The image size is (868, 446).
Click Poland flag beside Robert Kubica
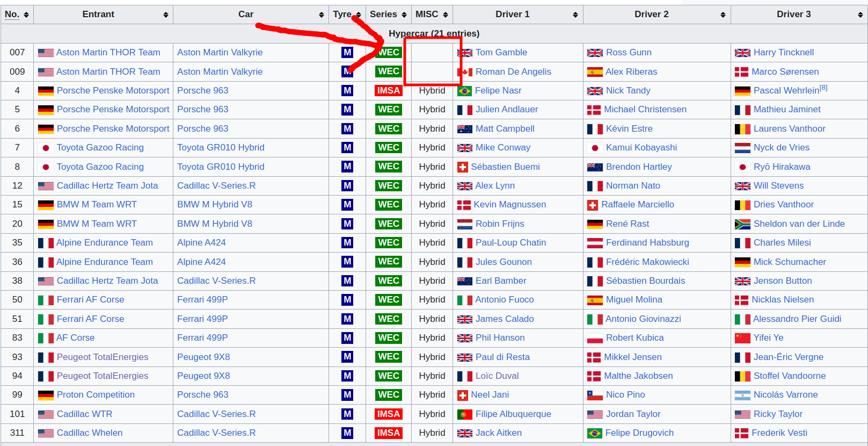coord(595,338)
